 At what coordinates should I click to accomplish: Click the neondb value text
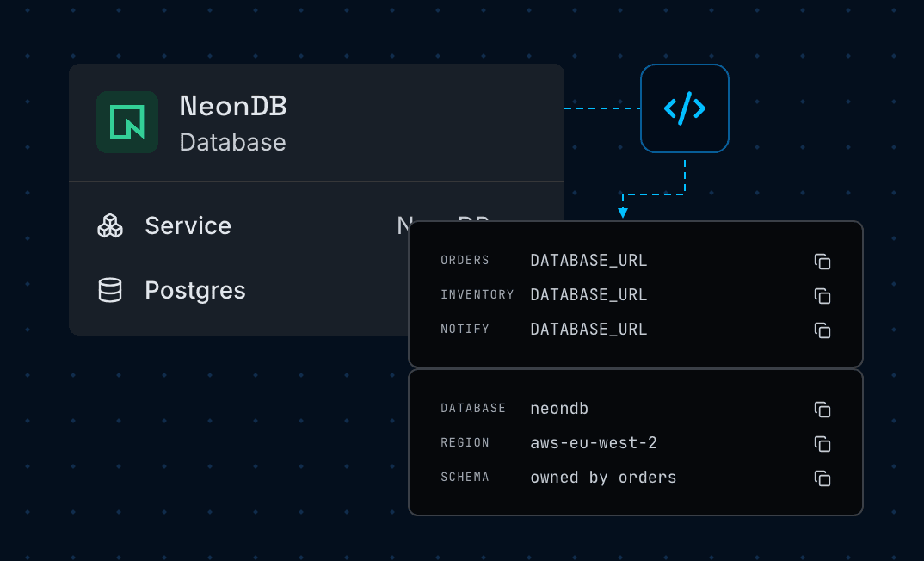tap(559, 409)
